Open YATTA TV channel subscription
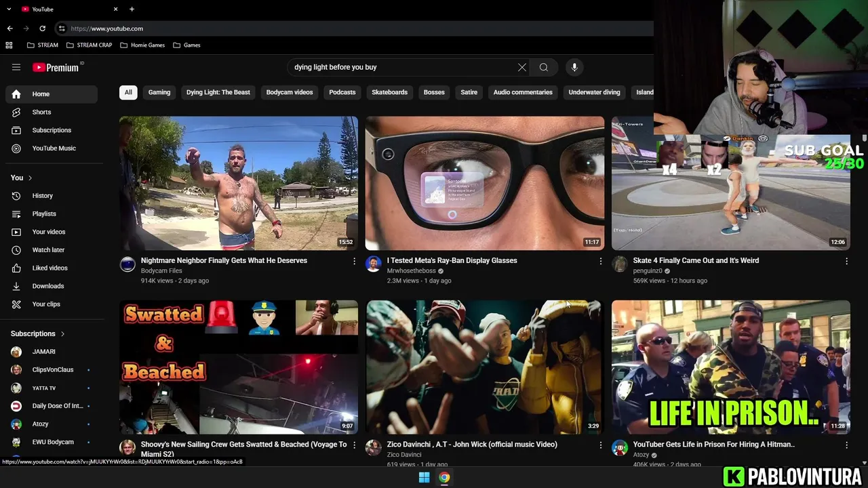868x488 pixels. tap(52, 388)
